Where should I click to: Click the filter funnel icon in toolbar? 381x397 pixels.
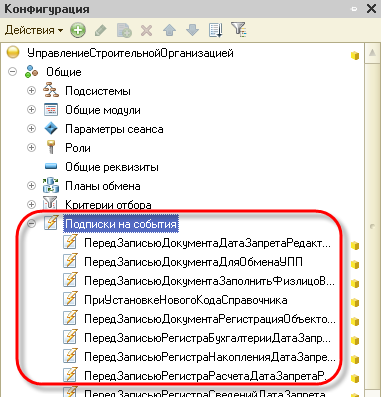tap(239, 30)
